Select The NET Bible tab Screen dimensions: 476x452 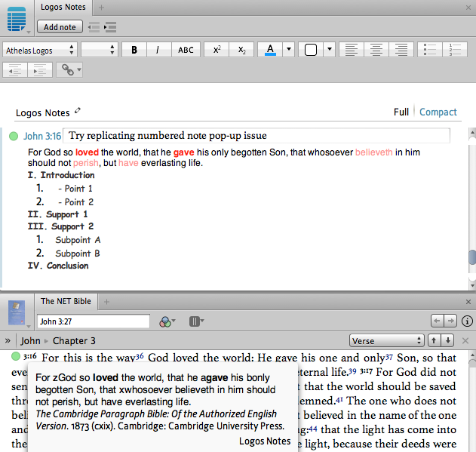pyautogui.click(x=66, y=301)
